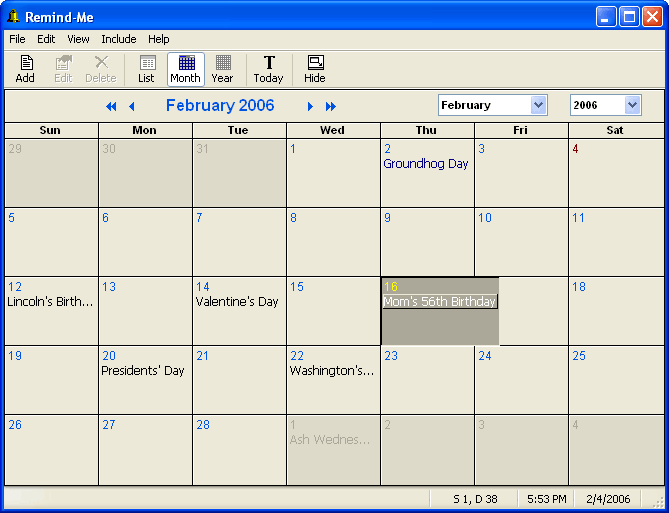The height and width of the screenshot is (513, 669).
Task: Click the status bar time 5:53 PM
Action: (547, 499)
